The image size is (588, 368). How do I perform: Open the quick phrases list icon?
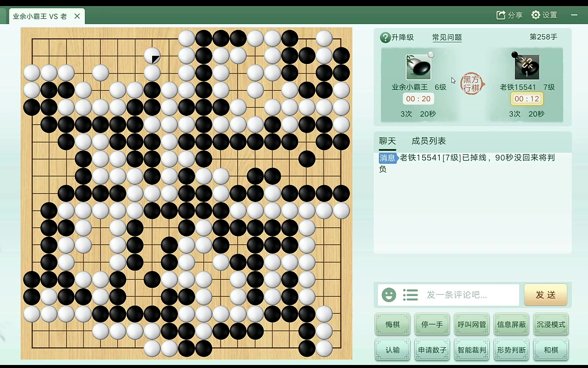pos(410,295)
